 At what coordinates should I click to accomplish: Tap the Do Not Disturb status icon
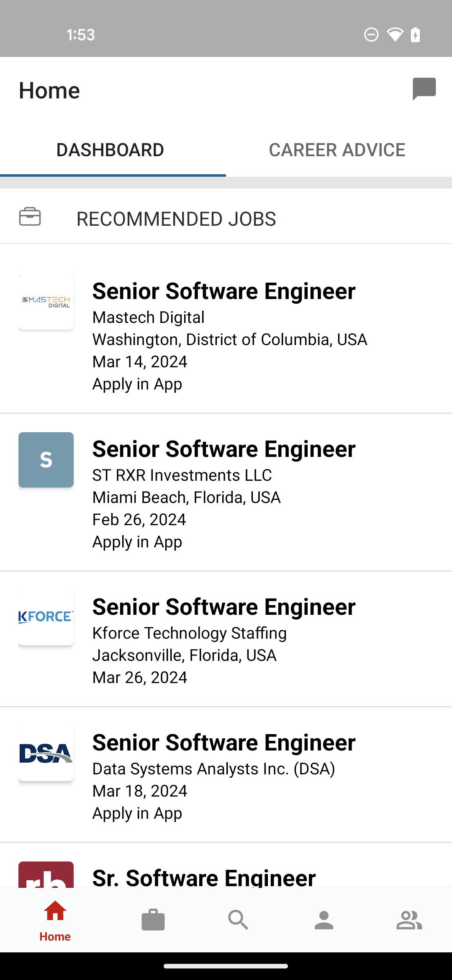pos(371,34)
